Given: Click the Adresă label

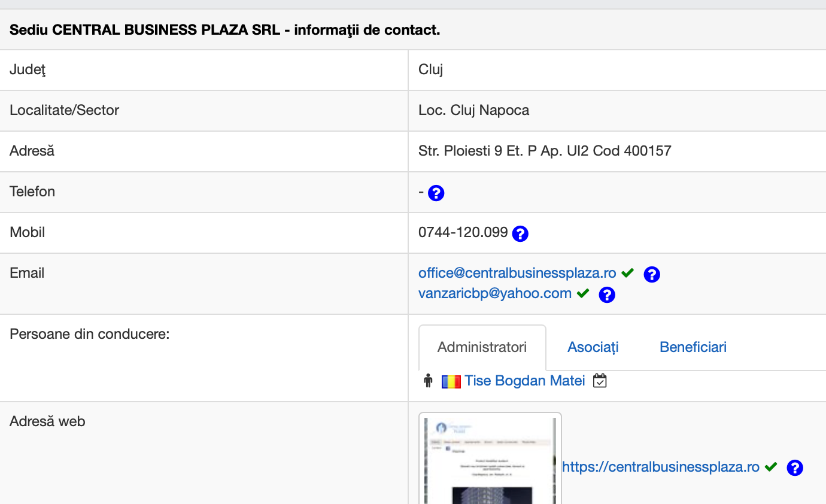Looking at the screenshot, I should (x=32, y=151).
